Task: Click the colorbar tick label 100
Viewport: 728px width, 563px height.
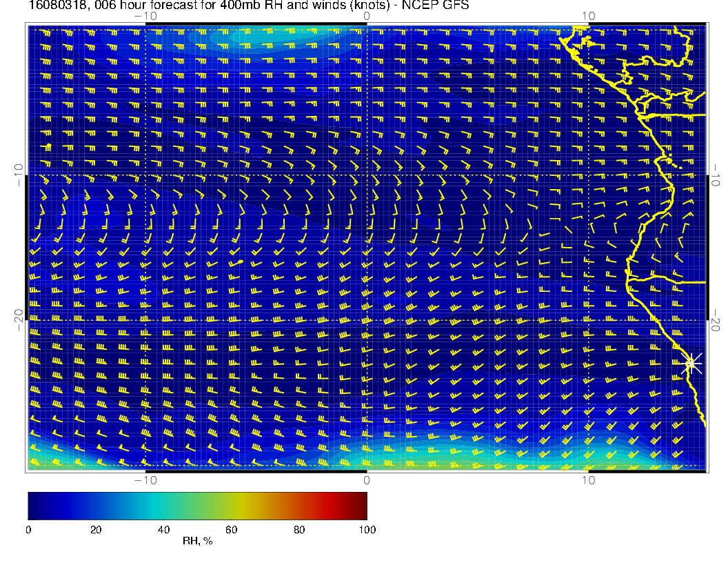Action: pos(367,529)
